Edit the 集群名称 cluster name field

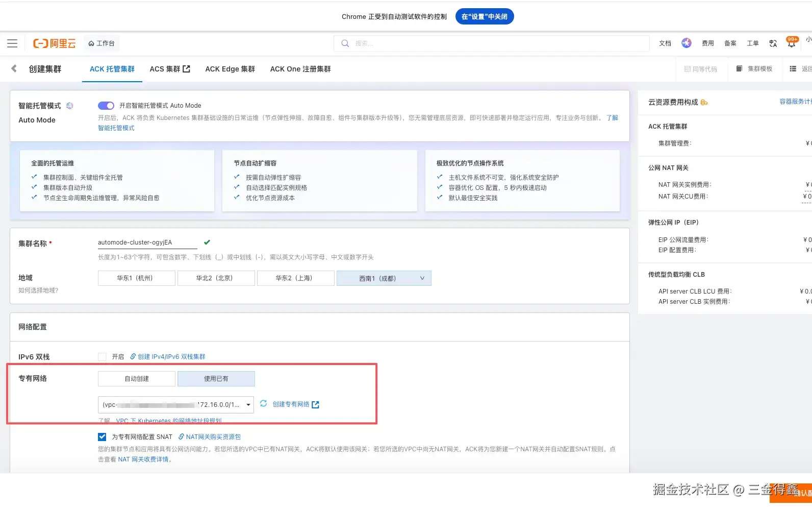point(147,242)
